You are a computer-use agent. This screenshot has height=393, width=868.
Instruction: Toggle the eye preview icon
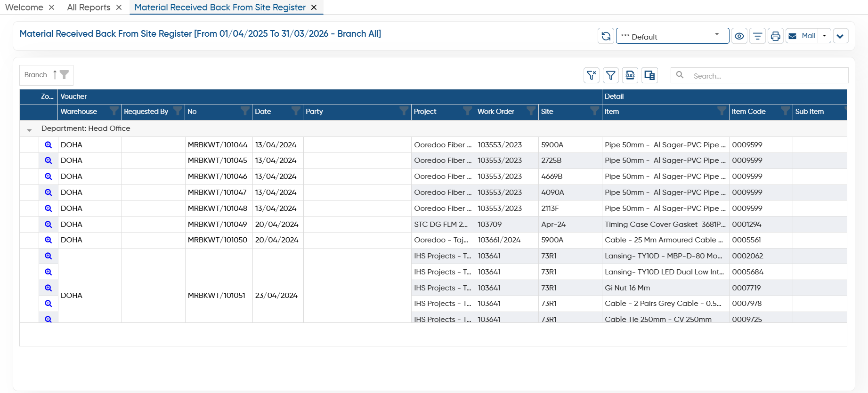(739, 36)
